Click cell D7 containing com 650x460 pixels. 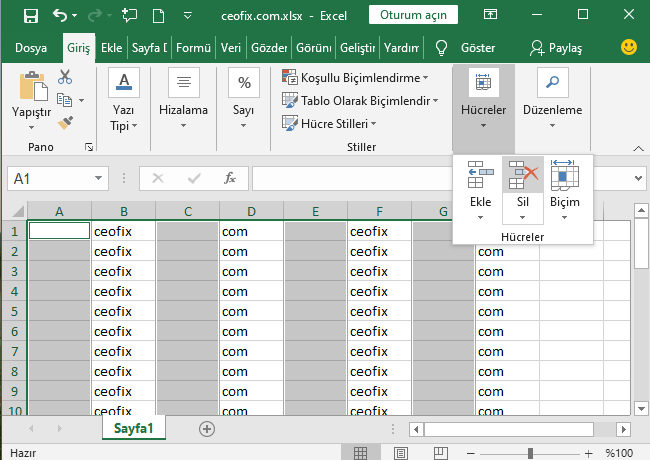[251, 351]
